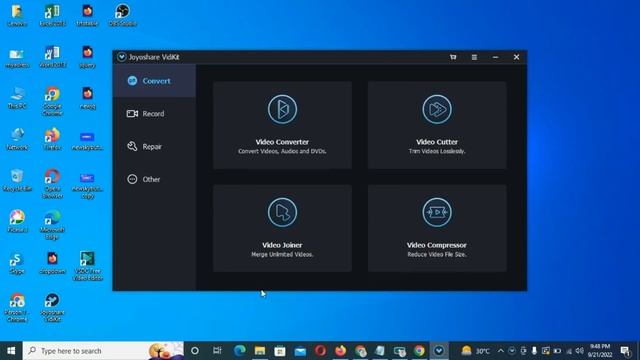Select the Microsoft Edge desktop shortcut
The height and width of the screenshot is (360, 640).
(x=52, y=225)
